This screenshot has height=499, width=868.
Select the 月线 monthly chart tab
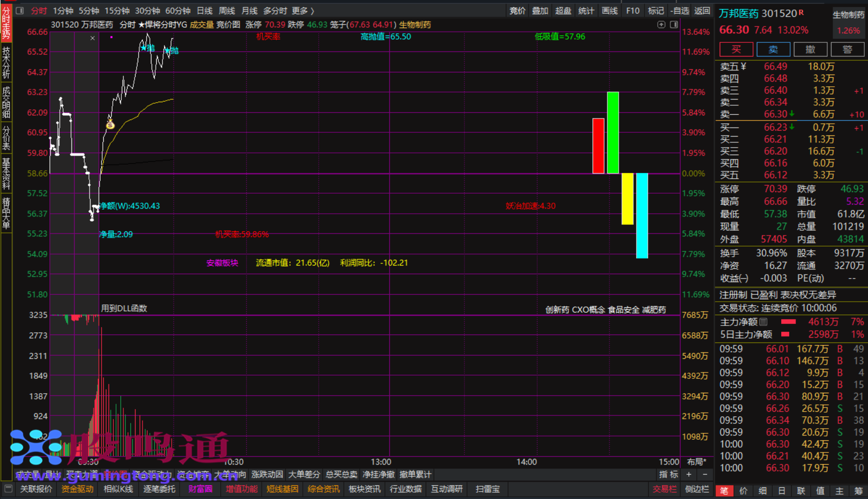(x=249, y=11)
